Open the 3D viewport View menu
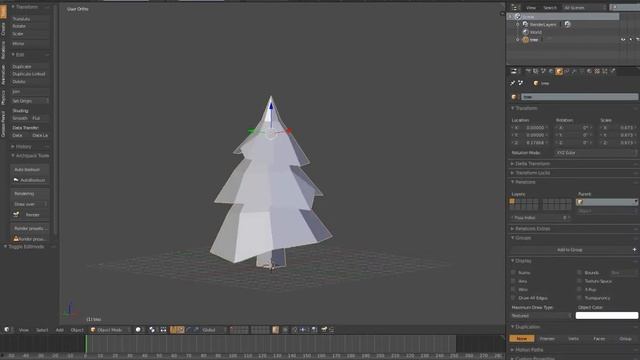The image size is (640, 360). pos(24,330)
